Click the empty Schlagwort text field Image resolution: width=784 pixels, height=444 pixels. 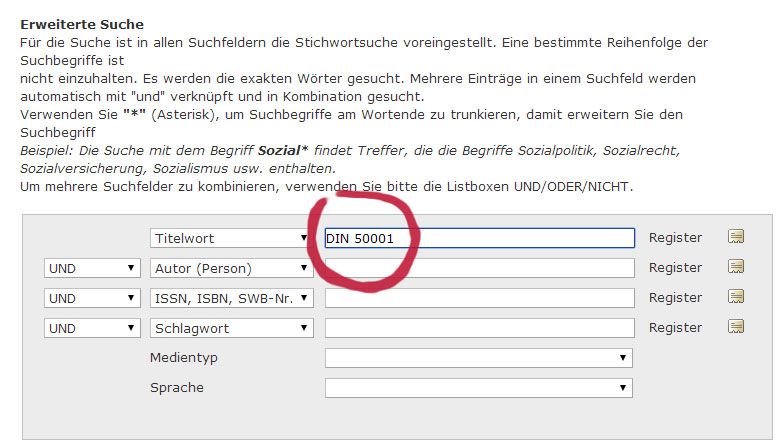coord(480,328)
